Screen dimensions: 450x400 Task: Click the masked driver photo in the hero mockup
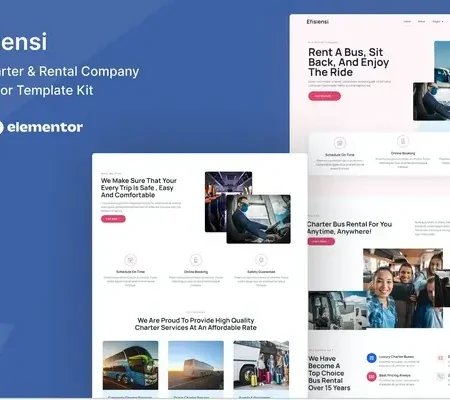[431, 102]
